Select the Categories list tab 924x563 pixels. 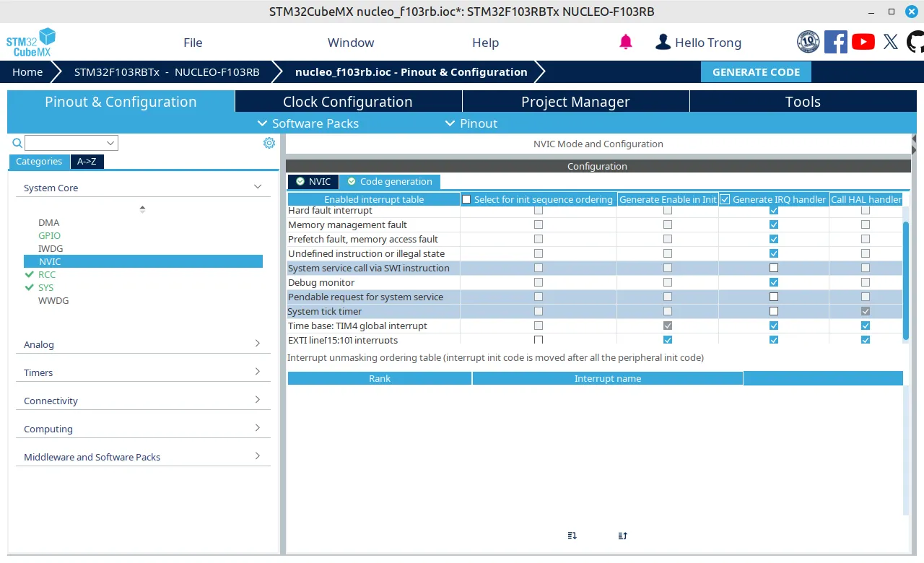(39, 162)
